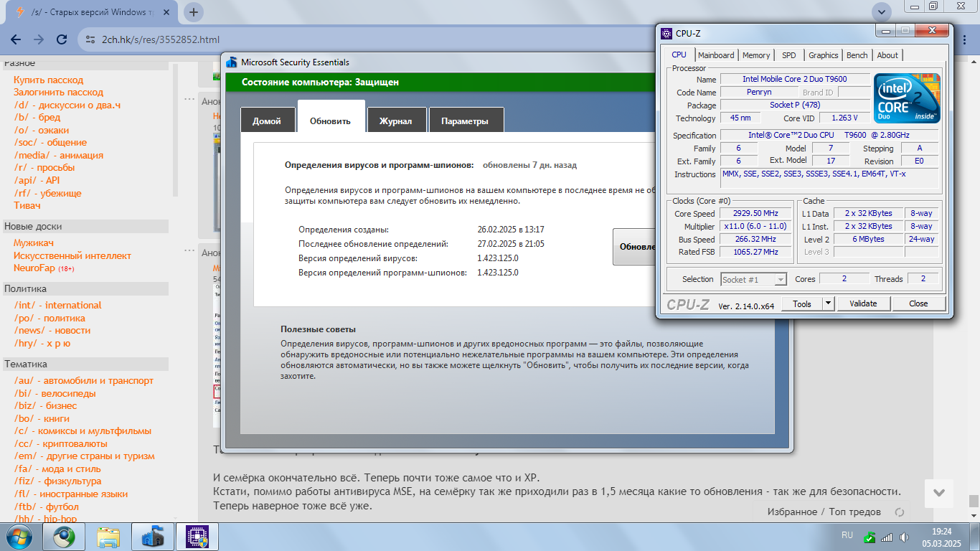Open the /po/ - политика board
The width and height of the screenshot is (980, 551).
(50, 318)
